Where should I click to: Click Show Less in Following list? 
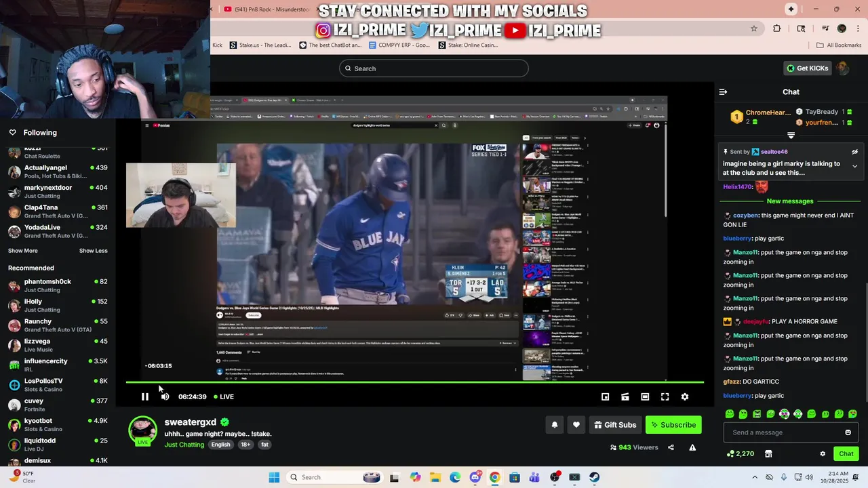tap(94, 251)
